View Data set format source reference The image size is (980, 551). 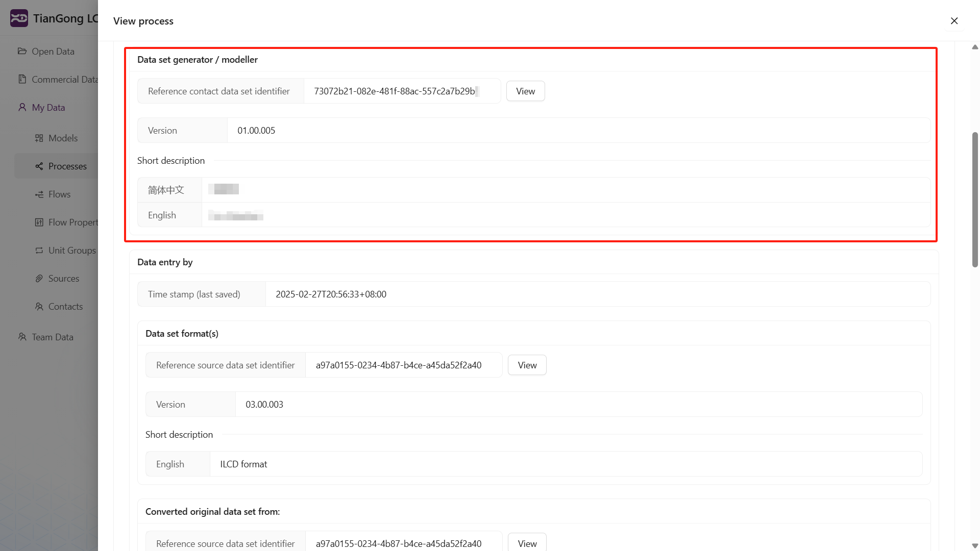[x=527, y=365]
